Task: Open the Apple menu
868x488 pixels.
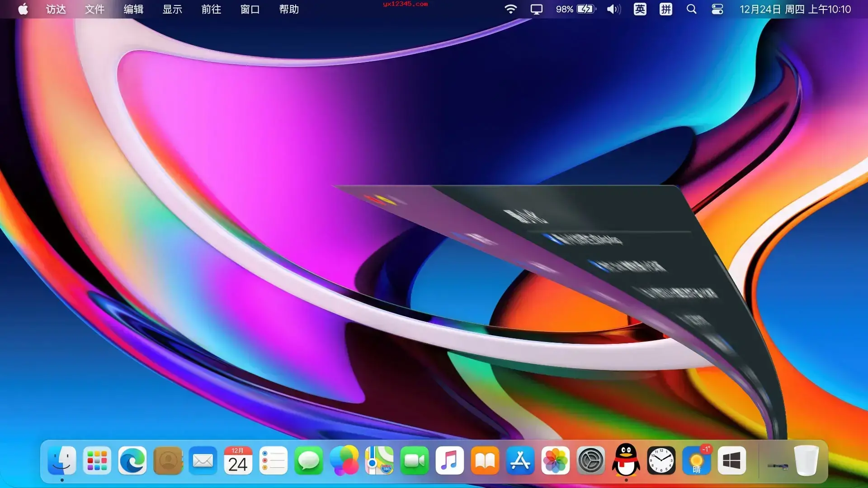Action: pos(23,9)
